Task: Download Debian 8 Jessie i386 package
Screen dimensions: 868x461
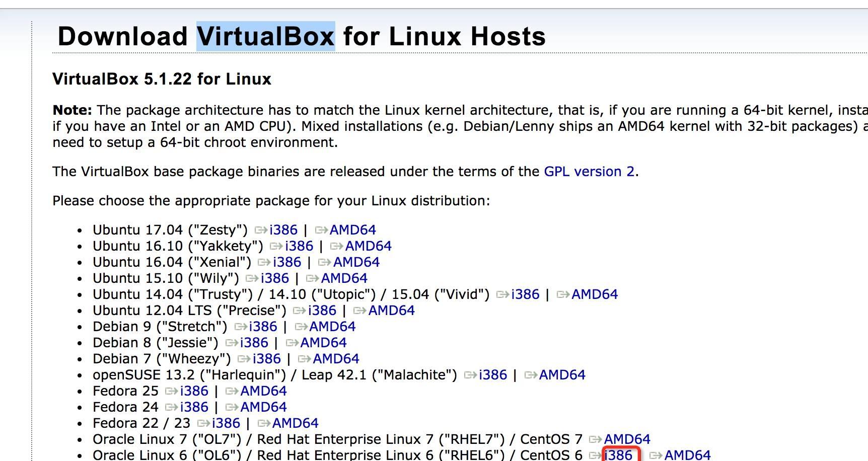Action: pos(254,343)
